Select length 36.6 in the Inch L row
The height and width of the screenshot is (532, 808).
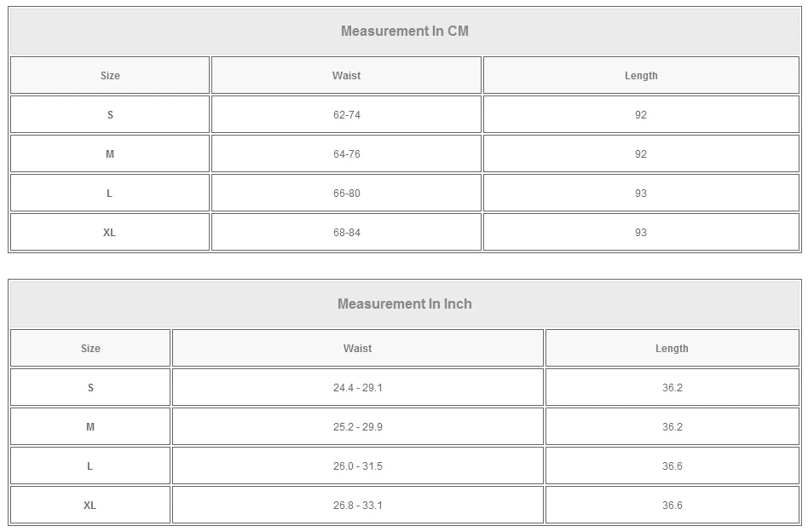click(x=672, y=466)
